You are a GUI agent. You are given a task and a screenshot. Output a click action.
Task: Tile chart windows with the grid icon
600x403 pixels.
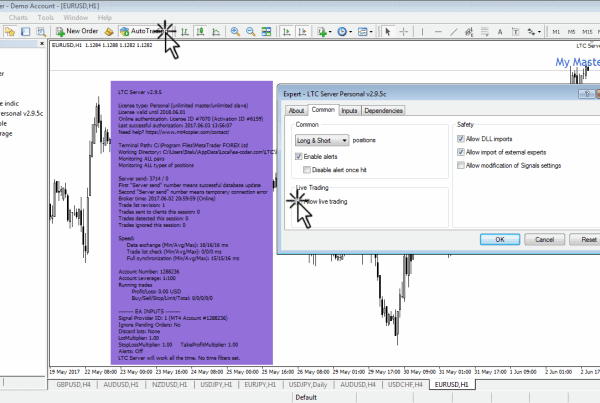266,32
